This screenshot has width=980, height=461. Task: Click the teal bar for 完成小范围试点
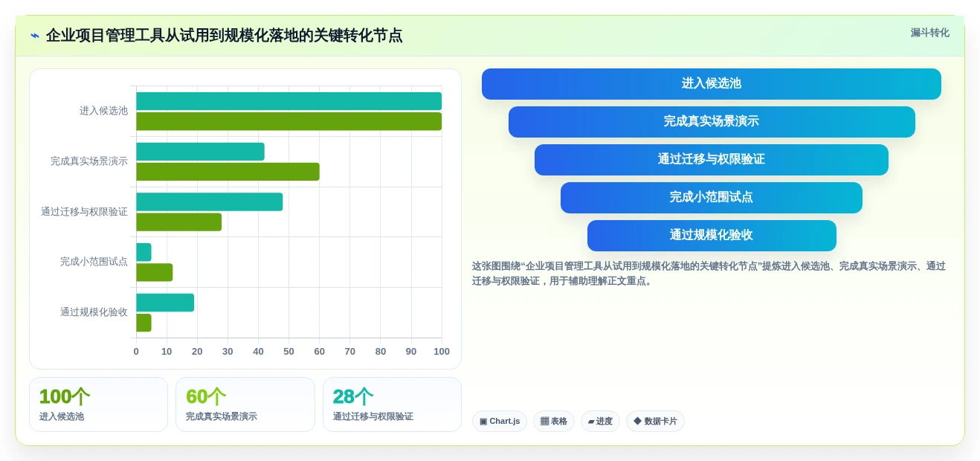click(144, 252)
